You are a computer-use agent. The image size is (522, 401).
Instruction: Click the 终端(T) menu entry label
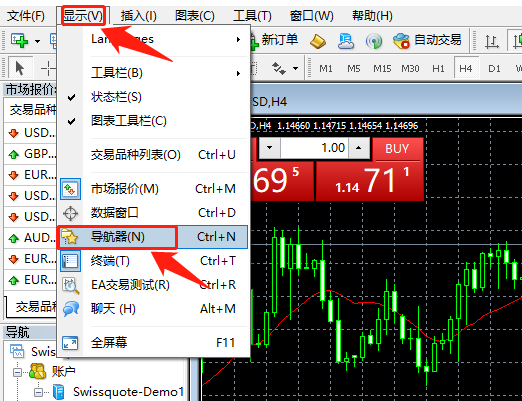tap(110, 261)
